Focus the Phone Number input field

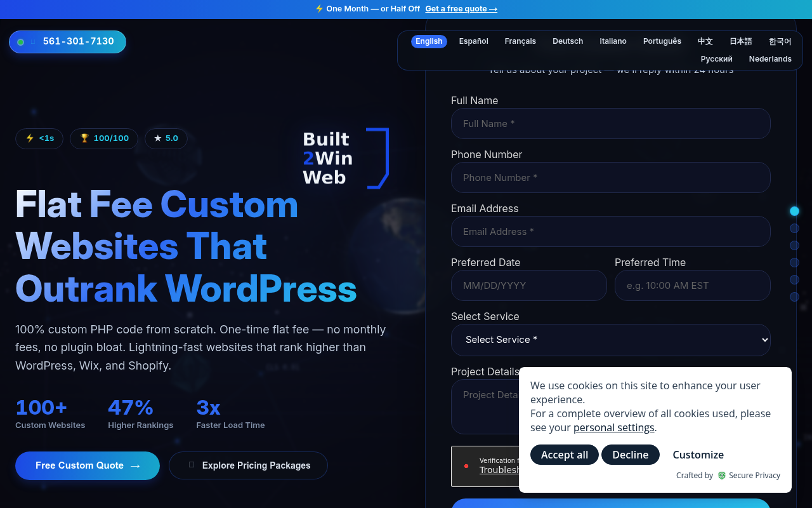click(611, 177)
